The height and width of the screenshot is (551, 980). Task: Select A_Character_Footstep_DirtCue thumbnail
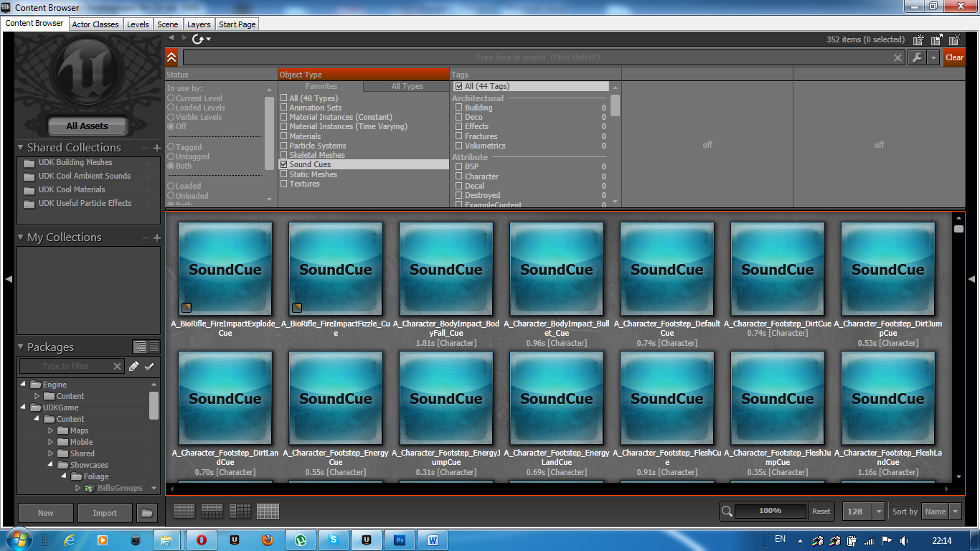click(778, 269)
